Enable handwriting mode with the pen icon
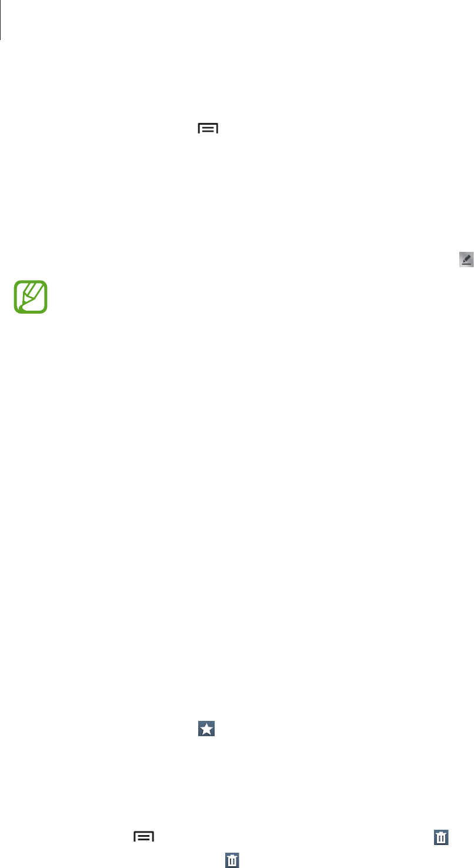This screenshot has height=868, width=474. (x=466, y=258)
